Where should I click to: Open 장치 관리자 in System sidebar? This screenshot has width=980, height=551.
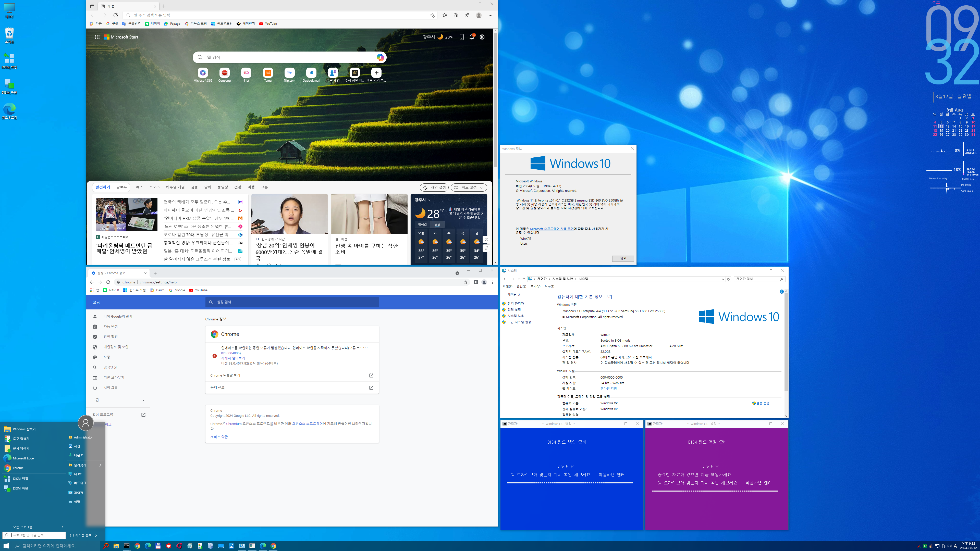pyautogui.click(x=513, y=304)
